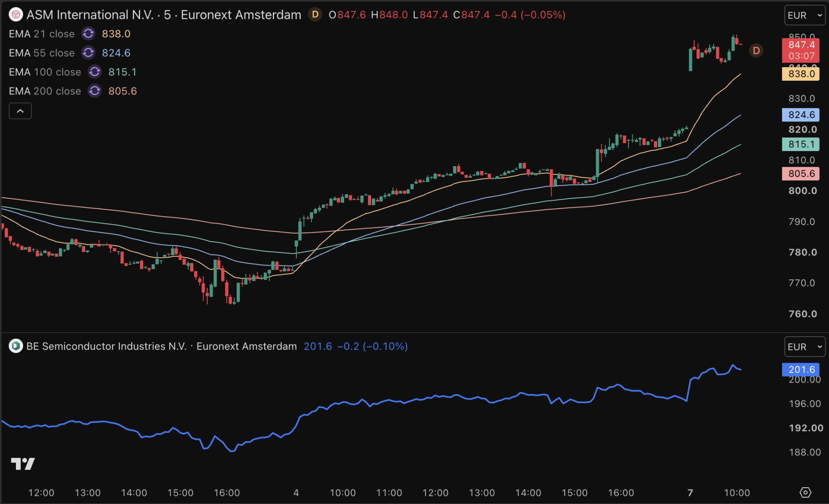Open the EUR currency dropdown on the ASM pane

[x=805, y=15]
